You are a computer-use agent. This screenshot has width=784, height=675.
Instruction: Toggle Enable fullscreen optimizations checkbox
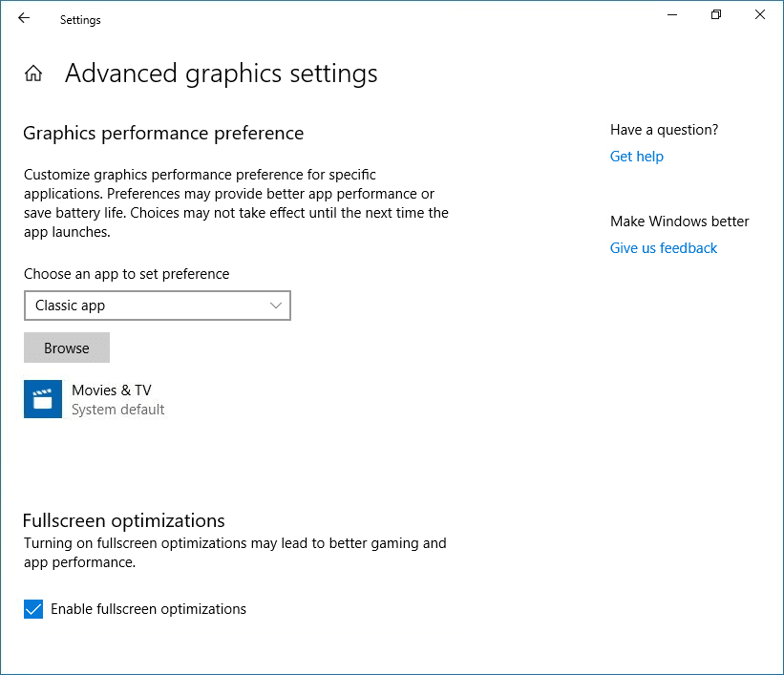(x=33, y=609)
